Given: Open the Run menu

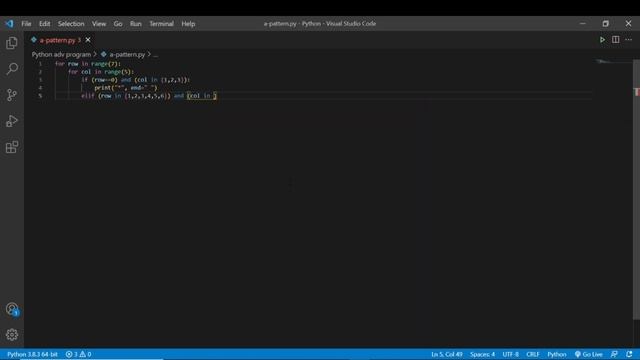Looking at the screenshot, I should 136,24.
